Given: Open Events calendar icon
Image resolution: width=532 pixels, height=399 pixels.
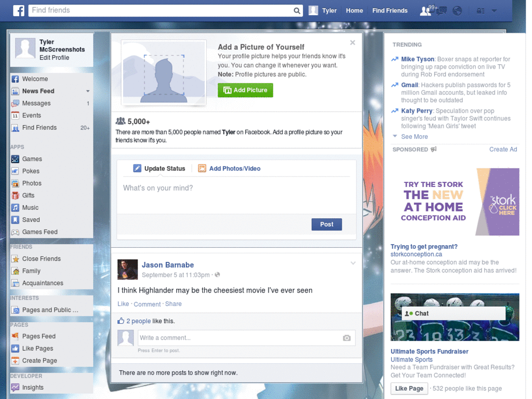Looking at the screenshot, I should pos(15,116).
